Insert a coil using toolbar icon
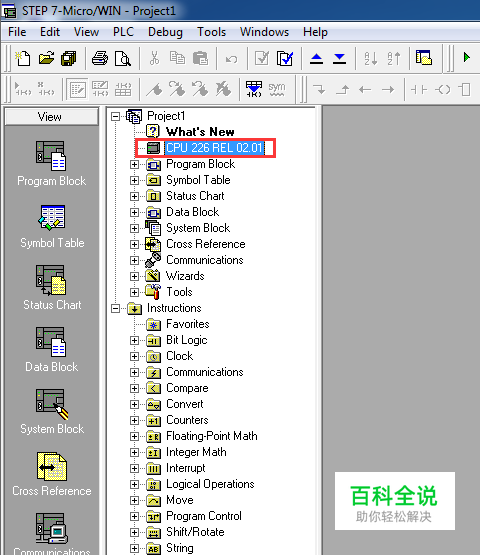The image size is (480, 555). pyautogui.click(x=442, y=90)
